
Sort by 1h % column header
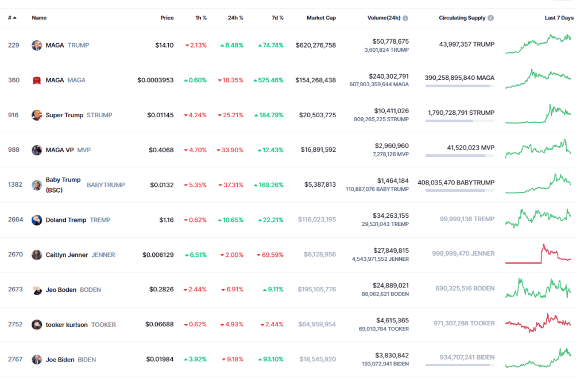click(201, 18)
